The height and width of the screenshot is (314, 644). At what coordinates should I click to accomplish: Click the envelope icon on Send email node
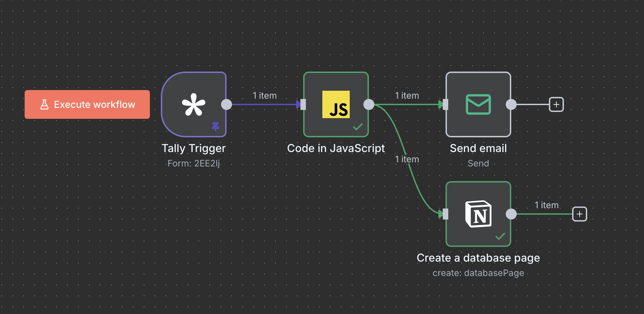(478, 104)
